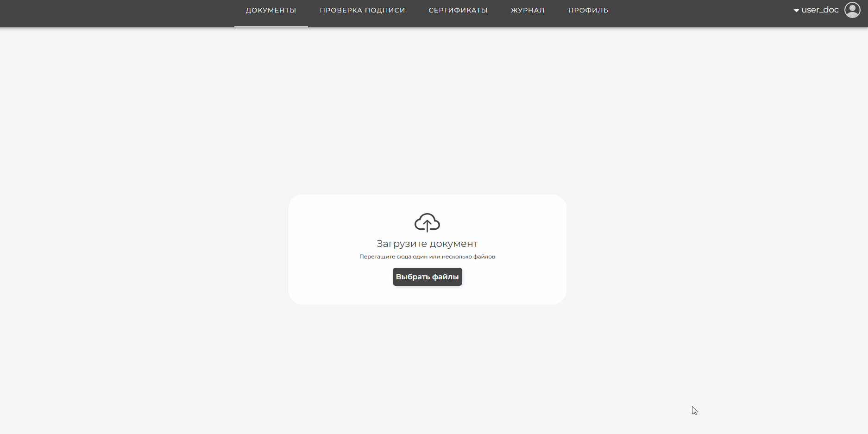Select the certificates navigation item
Viewport: 868px width, 434px height.
pyautogui.click(x=458, y=10)
